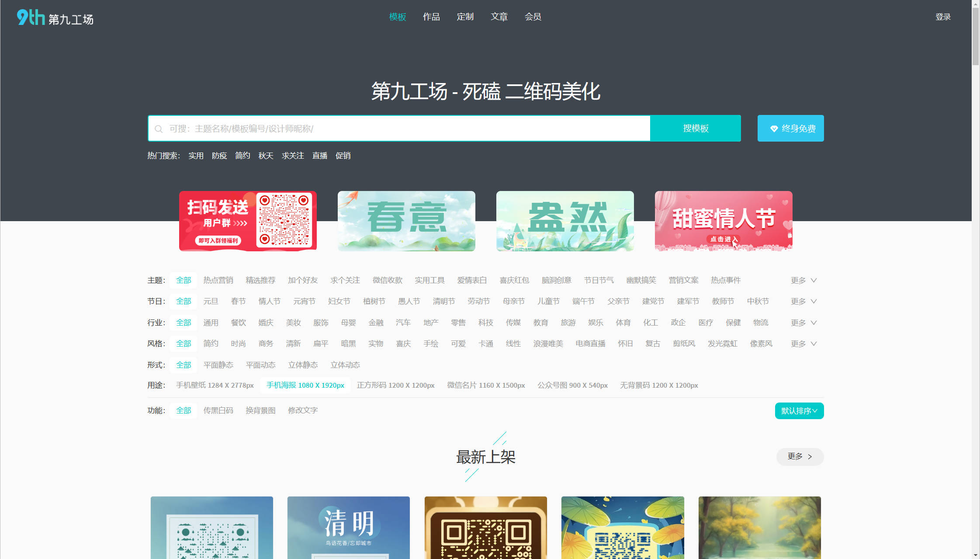Open the 甜蜜情人节 banner
The height and width of the screenshot is (559, 980).
[x=723, y=221]
